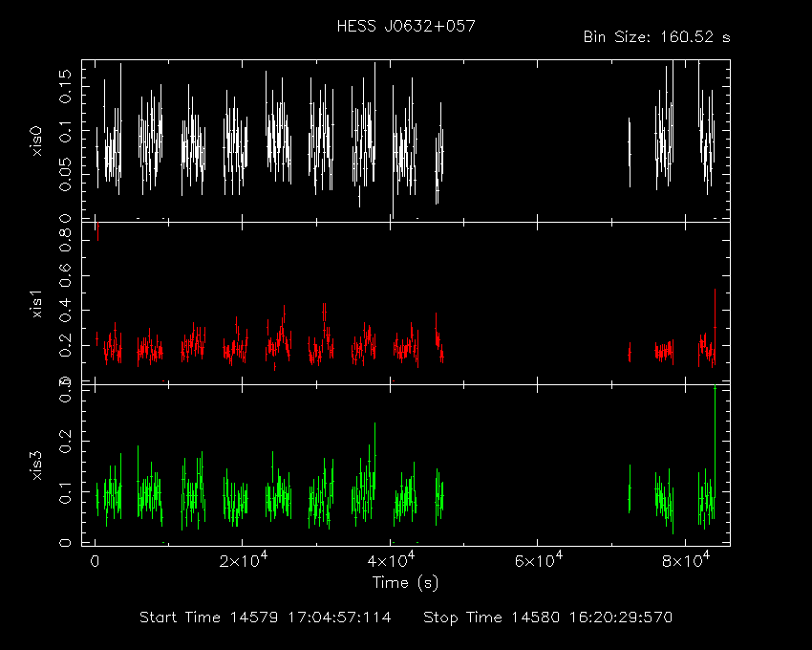Click the "xis0" y-axis label

point(36,141)
